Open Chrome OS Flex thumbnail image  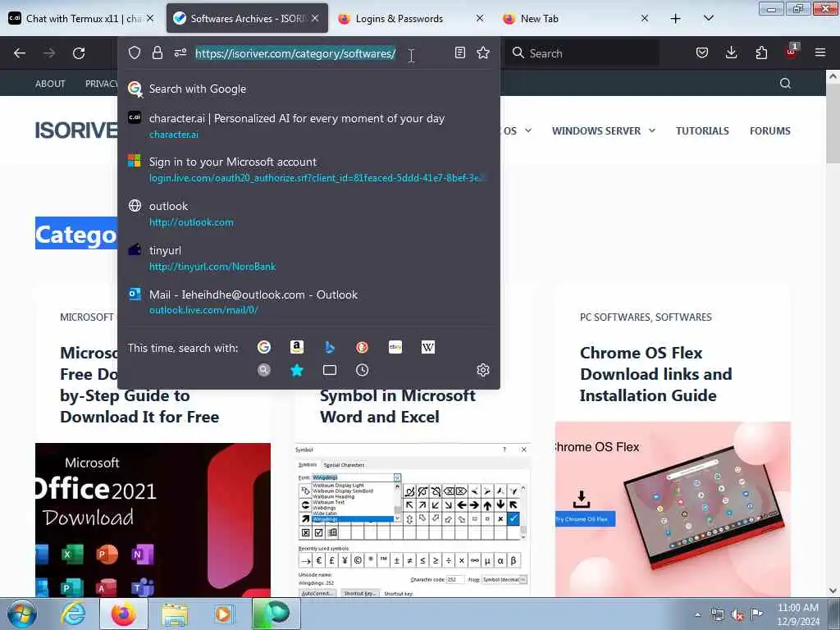click(673, 509)
